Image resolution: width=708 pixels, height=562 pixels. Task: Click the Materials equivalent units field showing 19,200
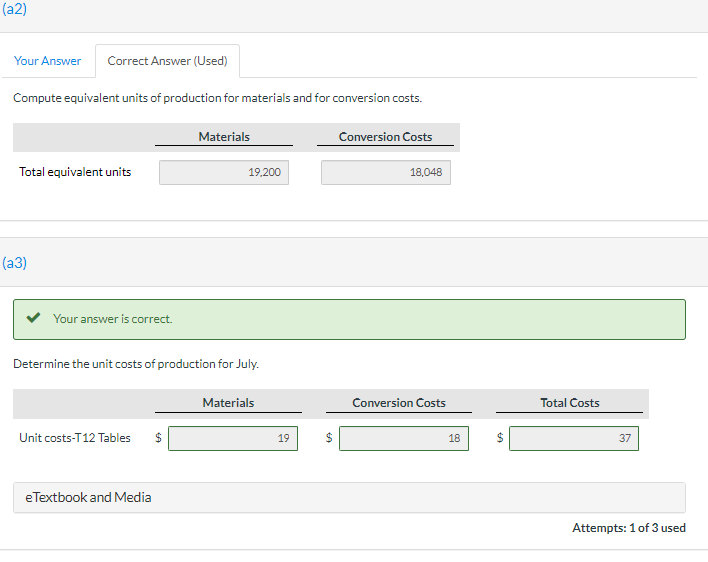click(224, 173)
